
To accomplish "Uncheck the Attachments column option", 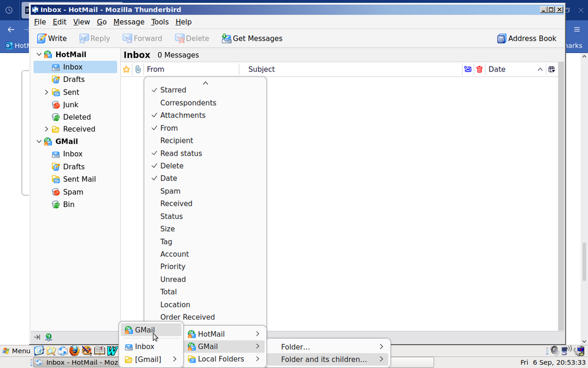I will (183, 116).
